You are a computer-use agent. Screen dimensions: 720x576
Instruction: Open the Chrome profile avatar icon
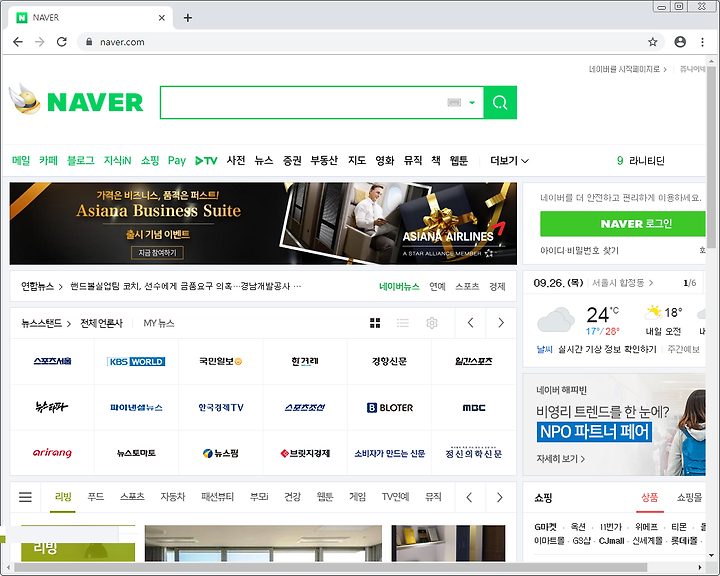[x=680, y=42]
